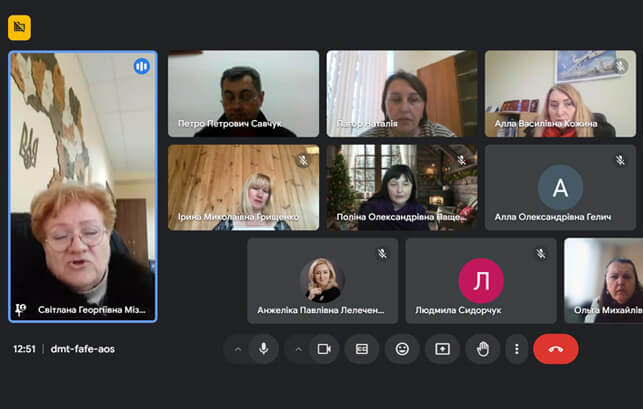Open the three-dot more options menu
Viewport: 643px width, 409px height.
(517, 349)
